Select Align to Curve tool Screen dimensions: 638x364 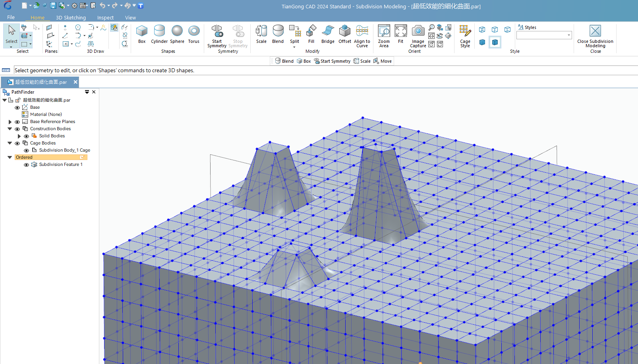coord(362,36)
